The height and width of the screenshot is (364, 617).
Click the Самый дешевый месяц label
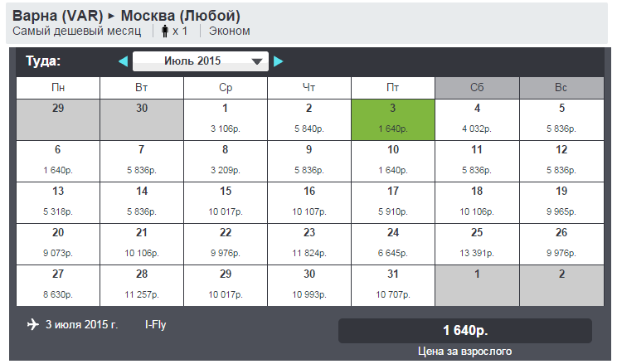(77, 31)
